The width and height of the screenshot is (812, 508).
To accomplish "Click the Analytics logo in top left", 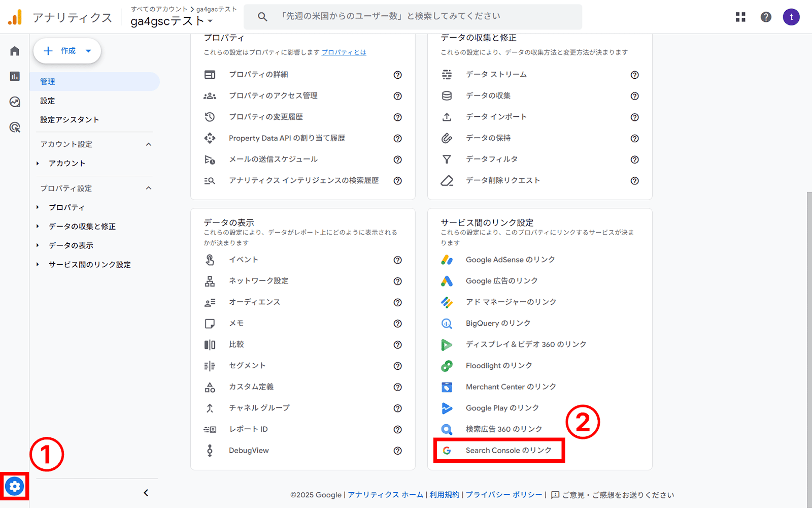I will [15, 17].
